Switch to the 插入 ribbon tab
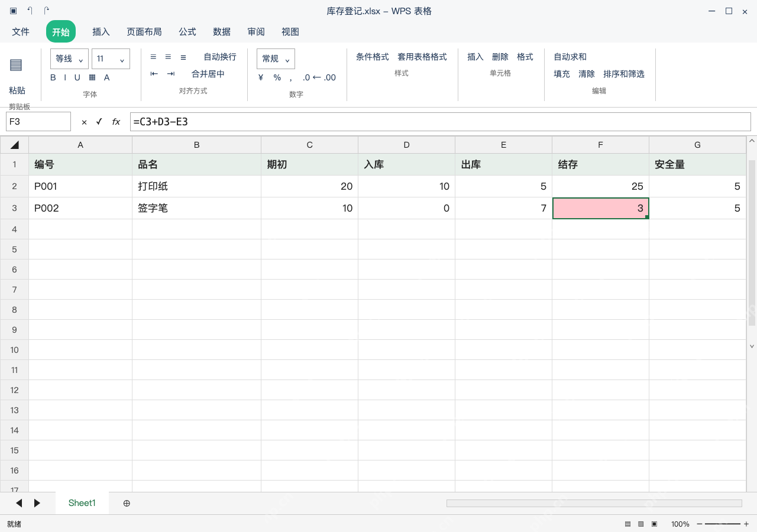The image size is (757, 532). (101, 32)
